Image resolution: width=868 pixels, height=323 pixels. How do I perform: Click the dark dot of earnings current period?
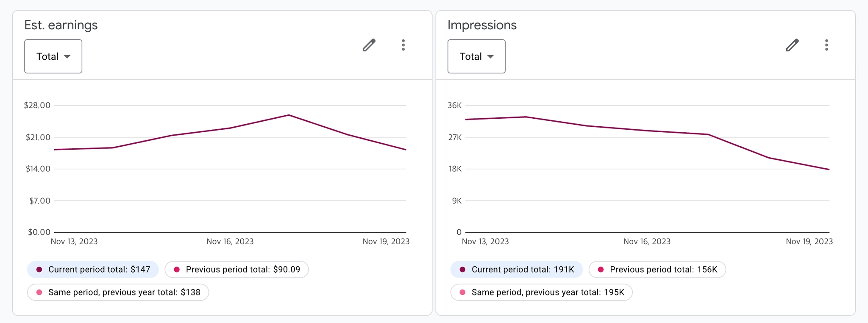pos(39,270)
